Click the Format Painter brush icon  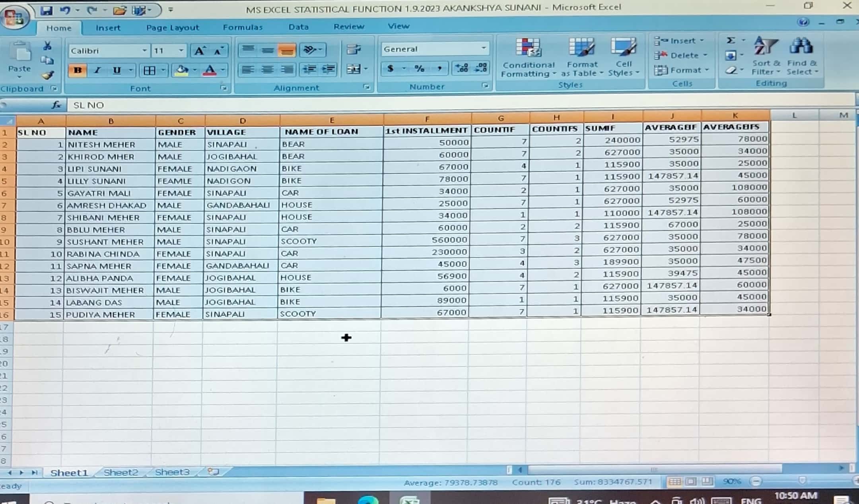click(x=48, y=76)
